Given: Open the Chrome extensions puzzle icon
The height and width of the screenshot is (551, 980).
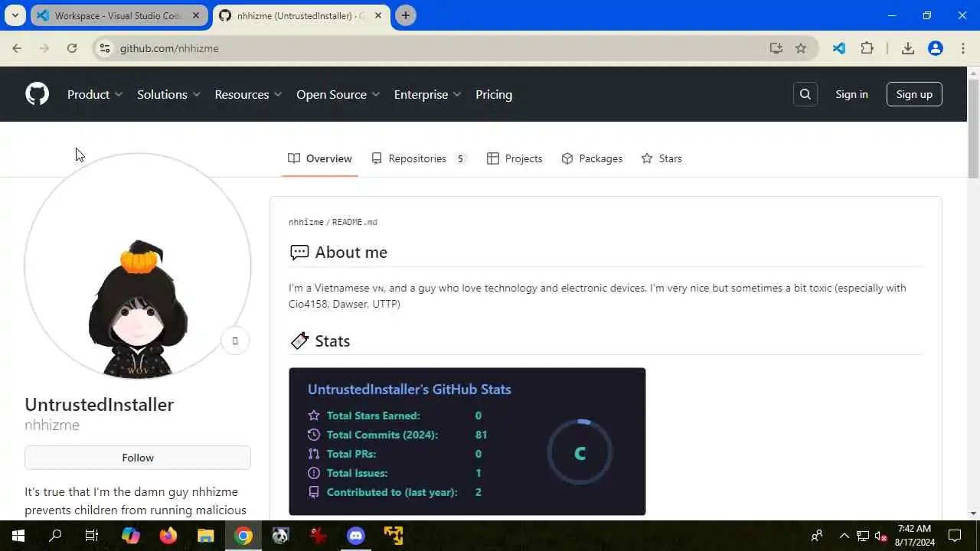Looking at the screenshot, I should click(x=867, y=48).
